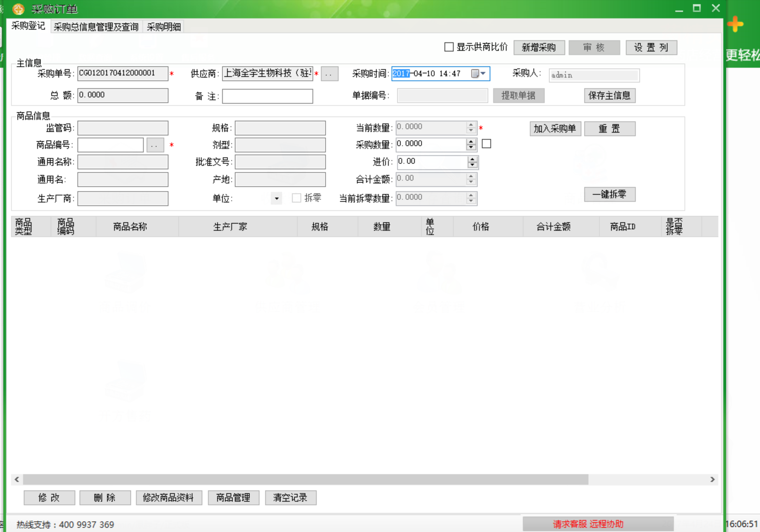Increase 进价 with up arrow

click(472, 159)
